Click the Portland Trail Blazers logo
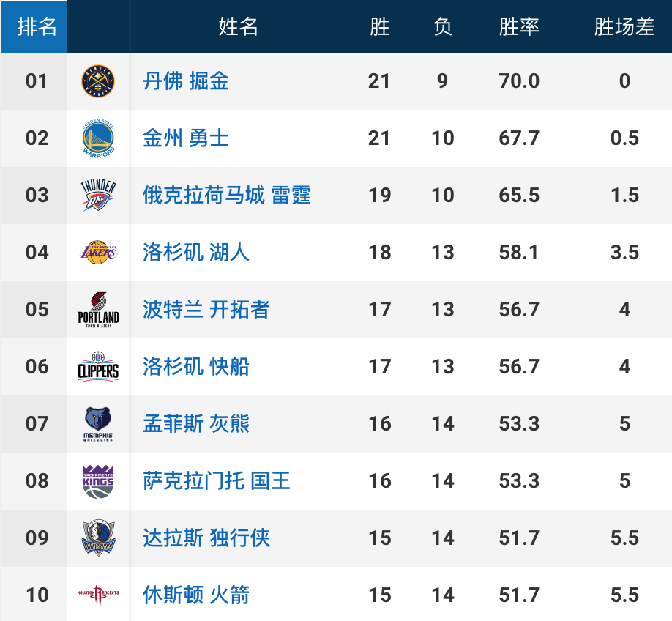This screenshot has height=621, width=672. pos(98,310)
